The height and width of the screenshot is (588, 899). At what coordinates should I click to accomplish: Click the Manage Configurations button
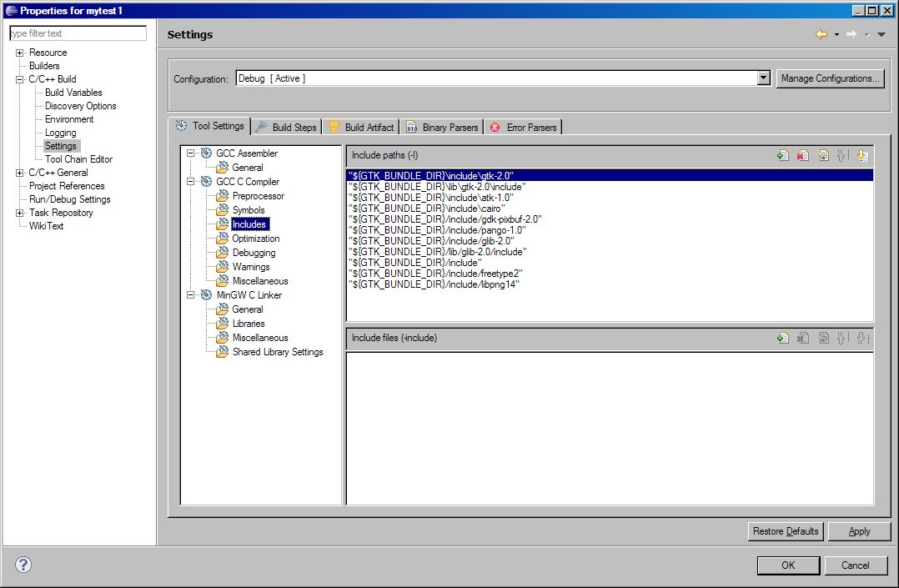831,78
